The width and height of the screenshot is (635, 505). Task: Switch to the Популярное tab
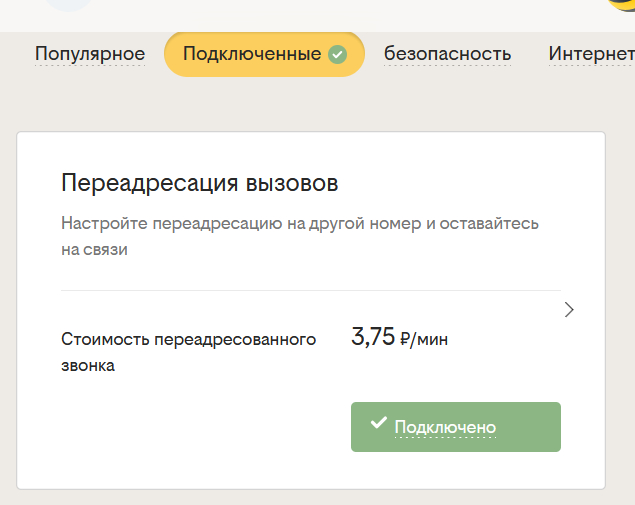pyautogui.click(x=90, y=54)
